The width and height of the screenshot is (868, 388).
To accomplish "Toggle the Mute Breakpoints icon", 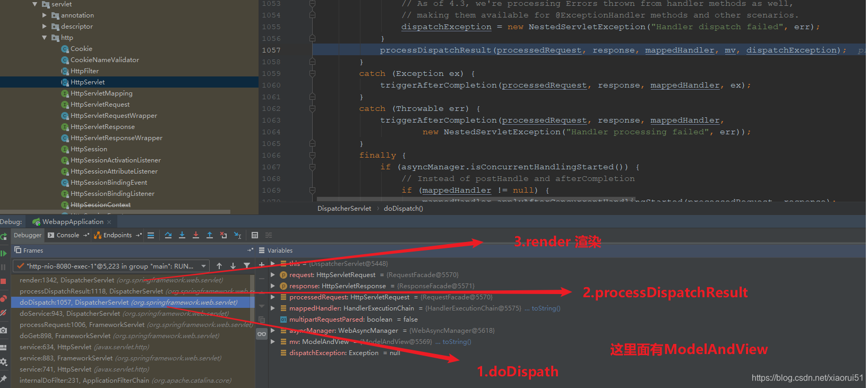I will 4,313.
